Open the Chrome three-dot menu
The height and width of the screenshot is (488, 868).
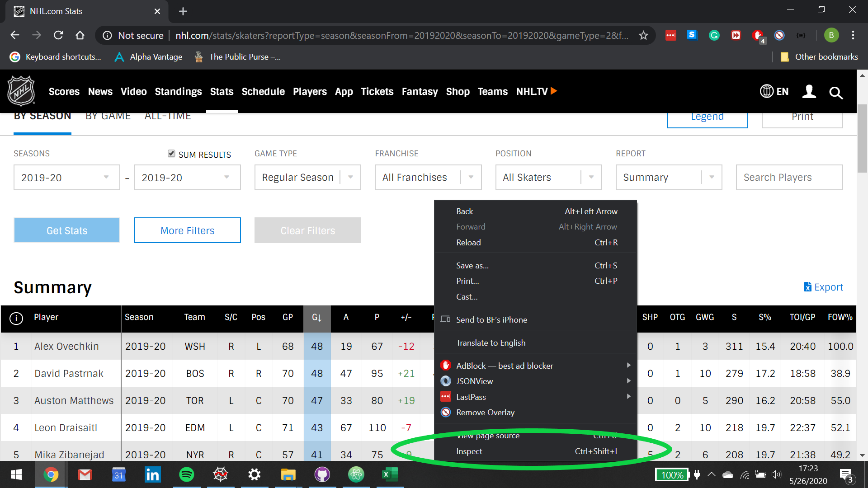point(853,35)
